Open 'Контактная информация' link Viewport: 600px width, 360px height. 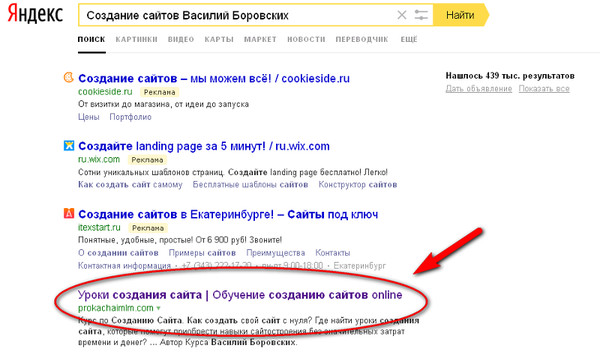pos(124,266)
